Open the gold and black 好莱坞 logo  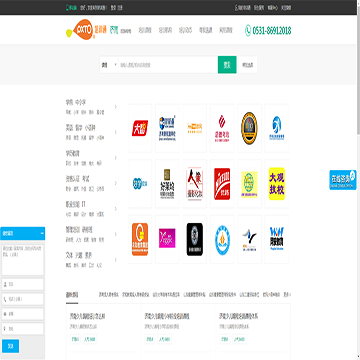pyautogui.click(x=167, y=184)
